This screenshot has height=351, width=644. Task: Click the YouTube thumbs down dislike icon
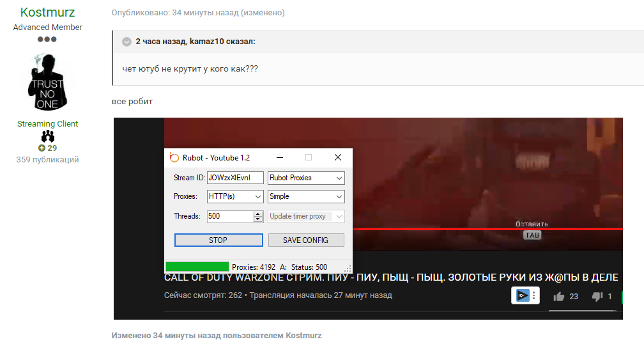click(x=597, y=297)
